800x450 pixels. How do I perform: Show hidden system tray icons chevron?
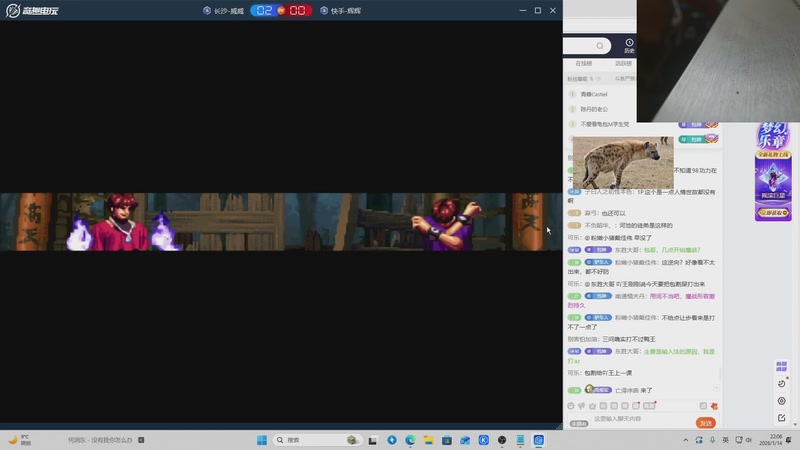point(685,440)
